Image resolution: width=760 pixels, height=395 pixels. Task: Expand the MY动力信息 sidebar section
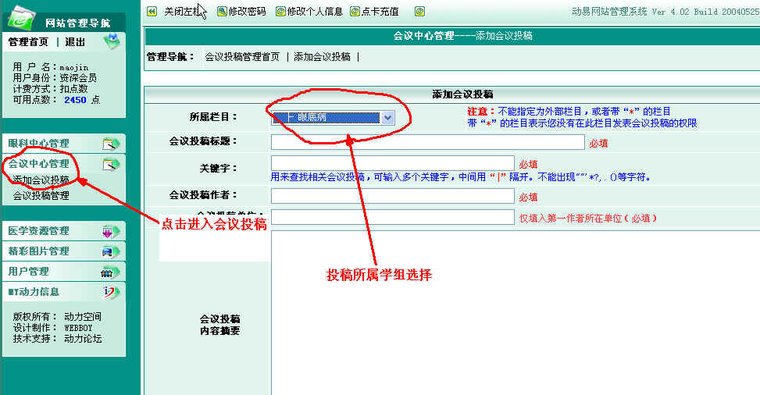tap(33, 292)
